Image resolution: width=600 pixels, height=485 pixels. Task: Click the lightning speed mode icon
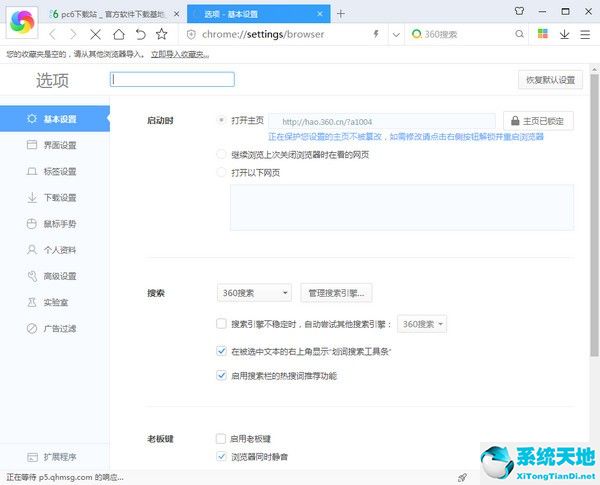click(376, 34)
